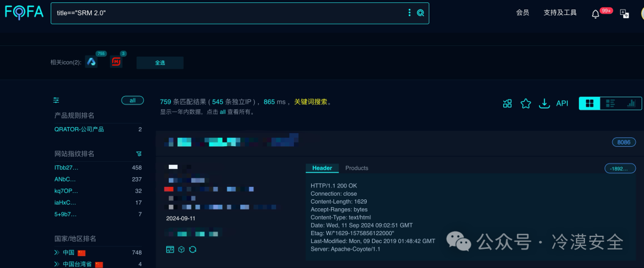
Task: Switch to the Header tab
Action: tap(322, 168)
